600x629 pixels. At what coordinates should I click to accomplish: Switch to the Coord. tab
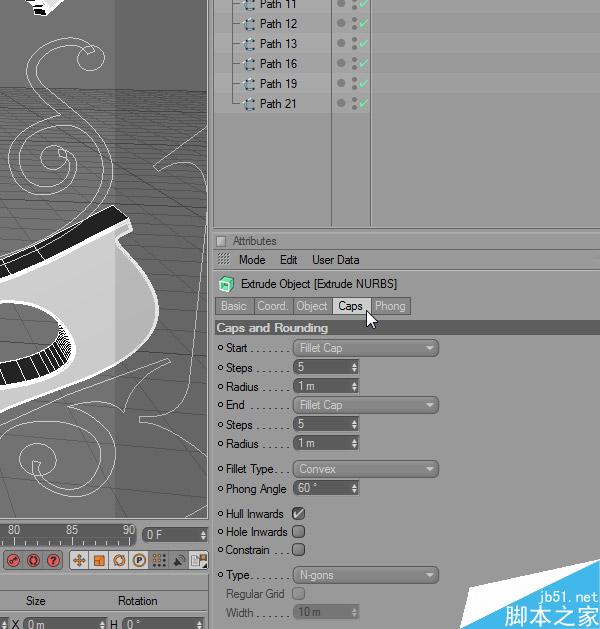tap(273, 306)
